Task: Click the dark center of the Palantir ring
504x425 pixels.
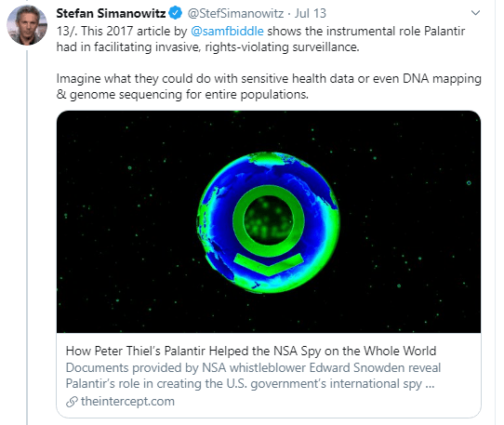Action: [x=269, y=220]
